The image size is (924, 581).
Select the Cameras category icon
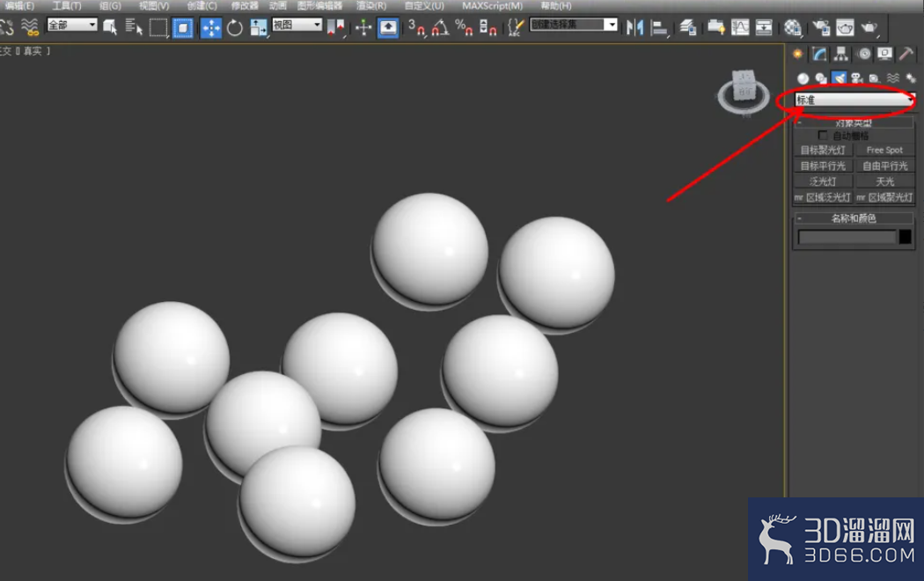(x=857, y=78)
